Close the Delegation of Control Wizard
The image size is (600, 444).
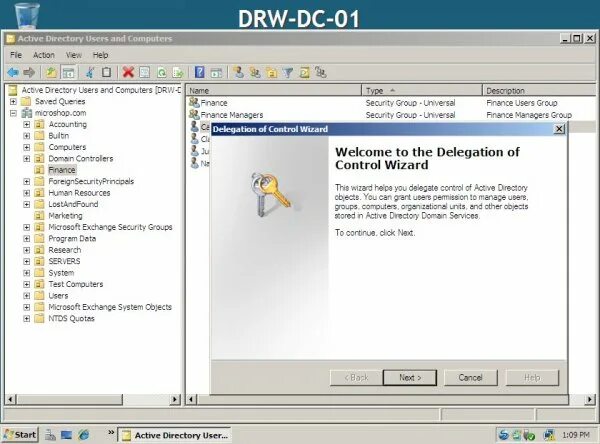pyautogui.click(x=559, y=129)
